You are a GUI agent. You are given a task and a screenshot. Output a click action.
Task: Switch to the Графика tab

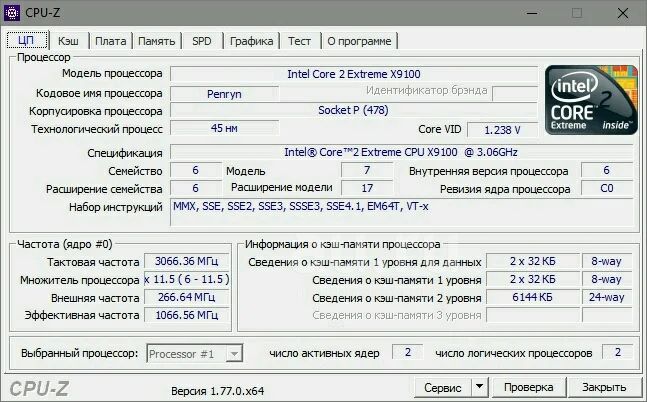[251, 41]
